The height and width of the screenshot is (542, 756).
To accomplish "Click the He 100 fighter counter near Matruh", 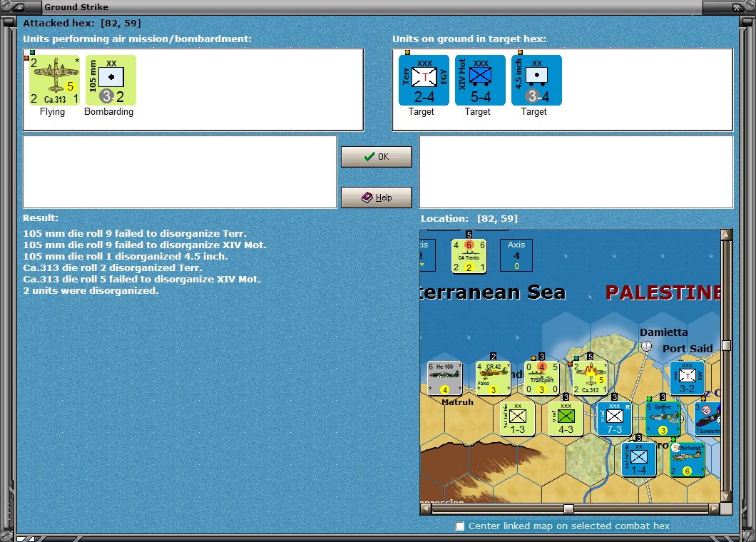I will pyautogui.click(x=444, y=378).
